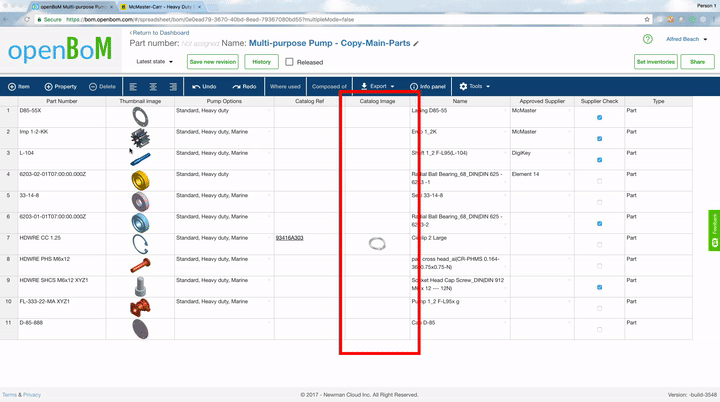720x402 pixels.
Task: Add a new Property column
Action: [x=60, y=86]
